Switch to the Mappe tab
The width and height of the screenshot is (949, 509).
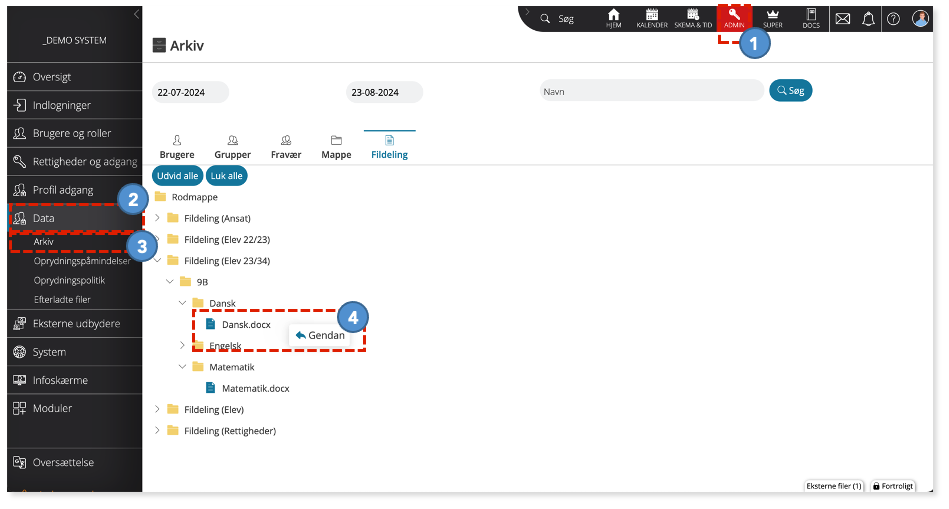pyautogui.click(x=336, y=147)
